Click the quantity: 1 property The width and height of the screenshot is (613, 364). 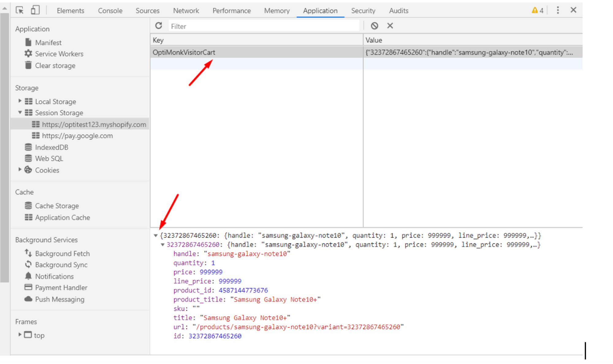tap(194, 263)
